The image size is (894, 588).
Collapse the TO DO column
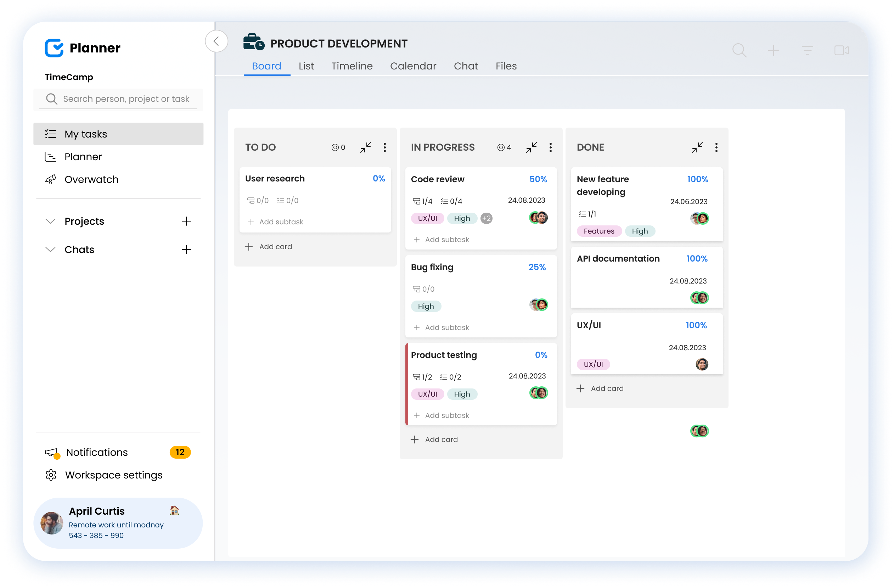[365, 147]
